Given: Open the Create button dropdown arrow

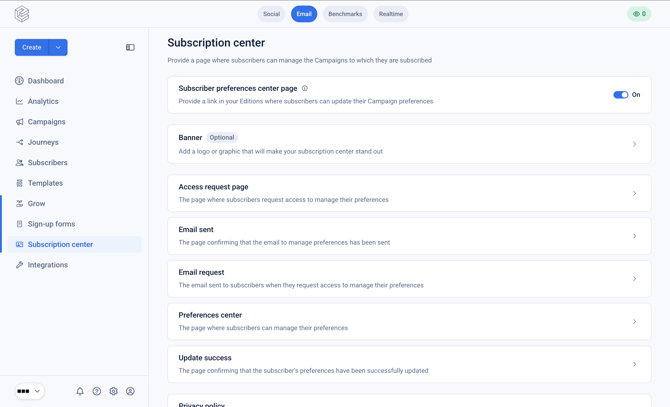Looking at the screenshot, I should [x=58, y=47].
